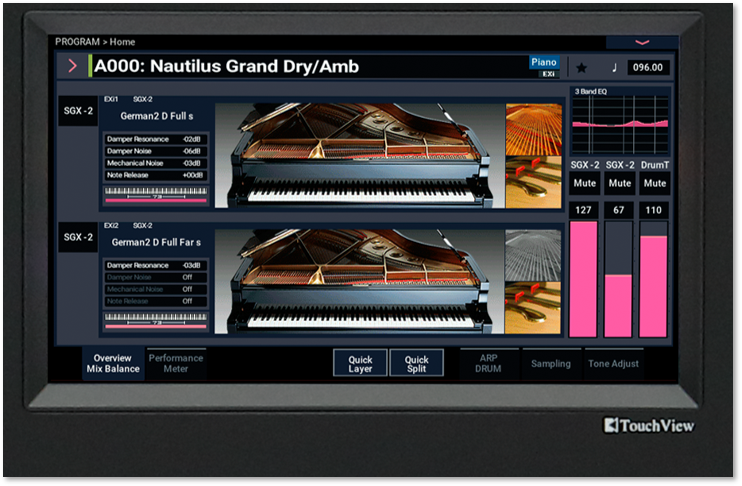Tap the EXi2 grand piano image

pyautogui.click(x=360, y=282)
